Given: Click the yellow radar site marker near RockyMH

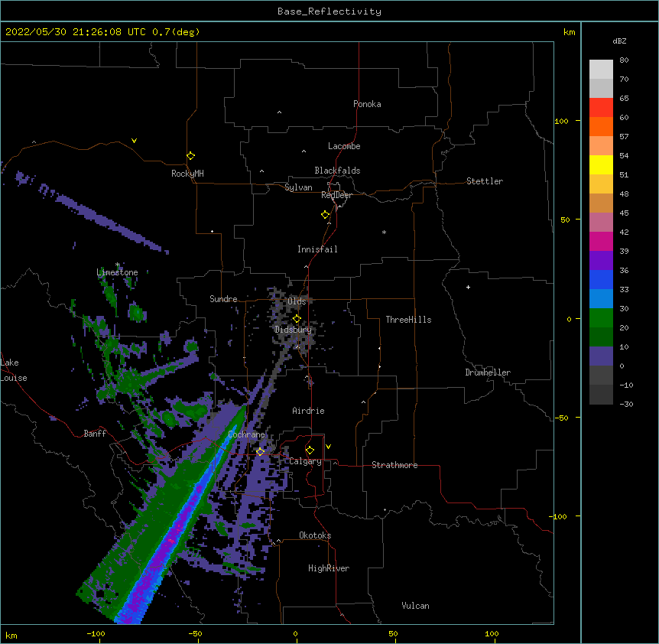Looking at the screenshot, I should (x=190, y=156).
